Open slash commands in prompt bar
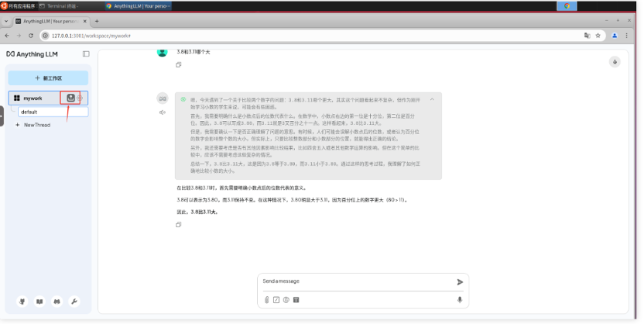Image resolution: width=644 pixels, height=324 pixels. coord(276,300)
